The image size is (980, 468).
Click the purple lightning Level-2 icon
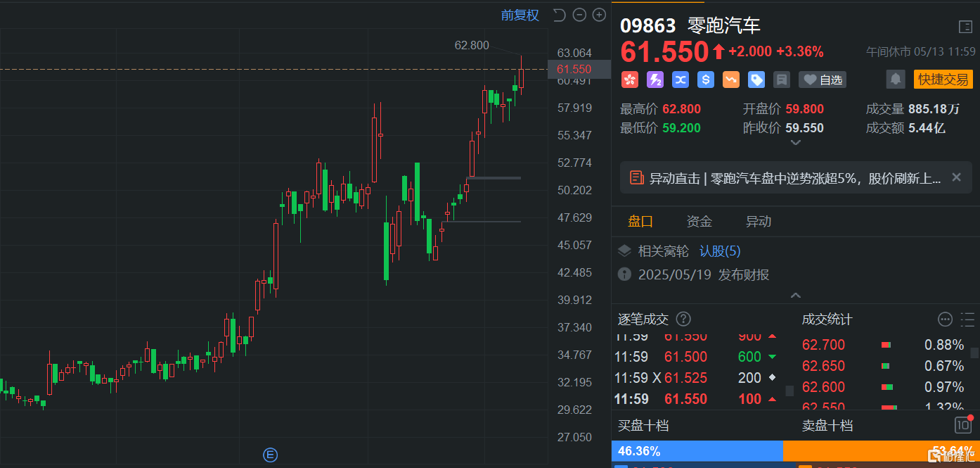pos(655,80)
